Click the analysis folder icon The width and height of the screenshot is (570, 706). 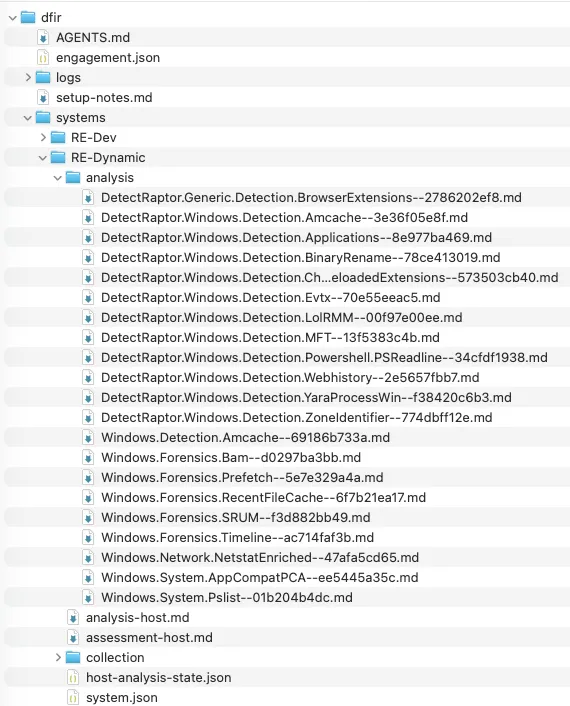73,177
